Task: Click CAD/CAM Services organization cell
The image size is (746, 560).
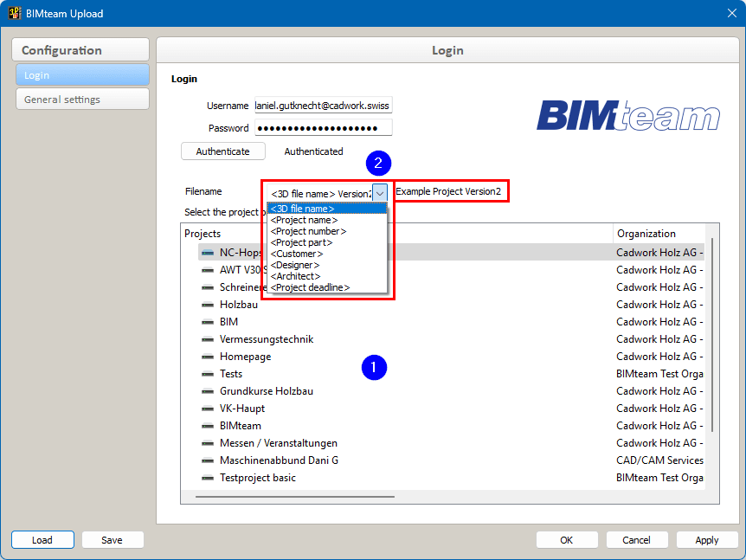Action: click(659, 460)
